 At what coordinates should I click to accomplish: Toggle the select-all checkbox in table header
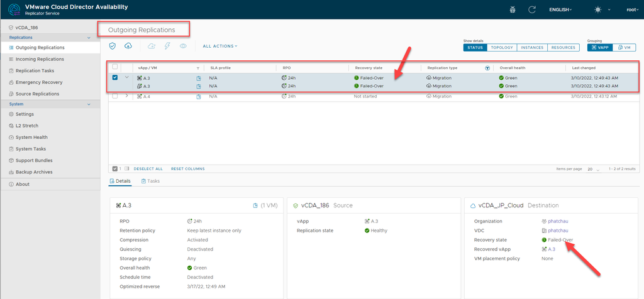[x=114, y=67]
